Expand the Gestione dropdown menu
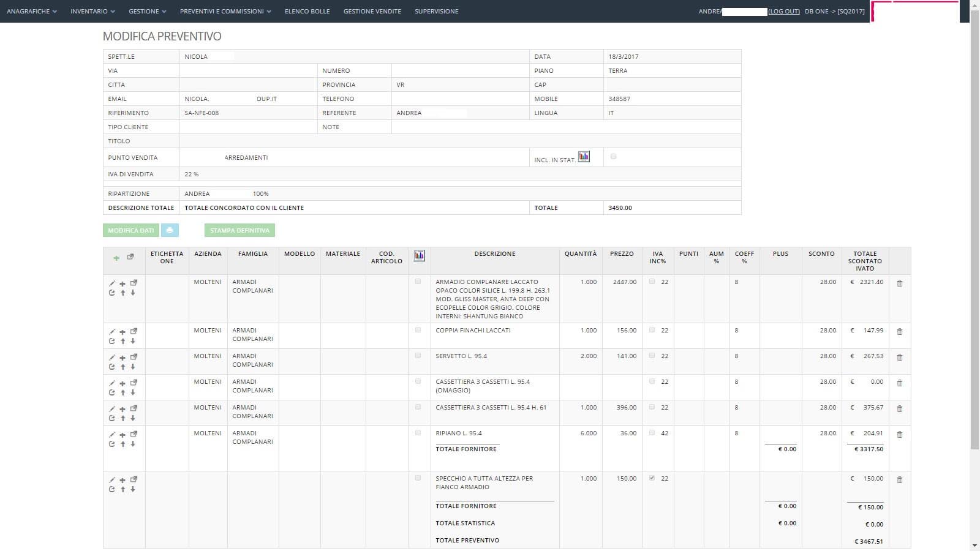The image size is (980, 551). pos(147,11)
